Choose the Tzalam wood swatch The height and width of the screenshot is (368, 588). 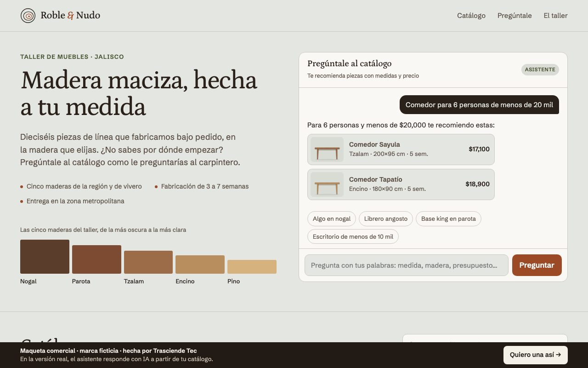pyautogui.click(x=148, y=262)
